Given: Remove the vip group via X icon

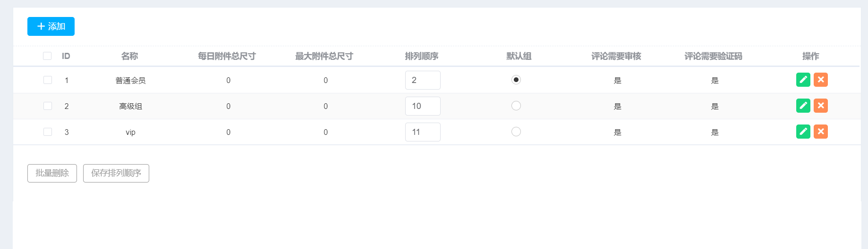Looking at the screenshot, I should (x=821, y=132).
